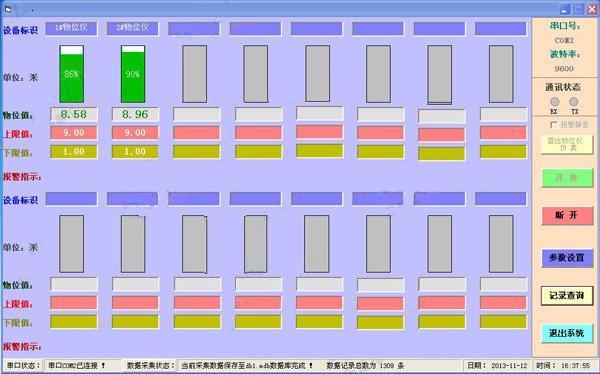This screenshot has width=600, height=374.
Task: Click the first 9.00 upper limit field
Action: tap(74, 133)
